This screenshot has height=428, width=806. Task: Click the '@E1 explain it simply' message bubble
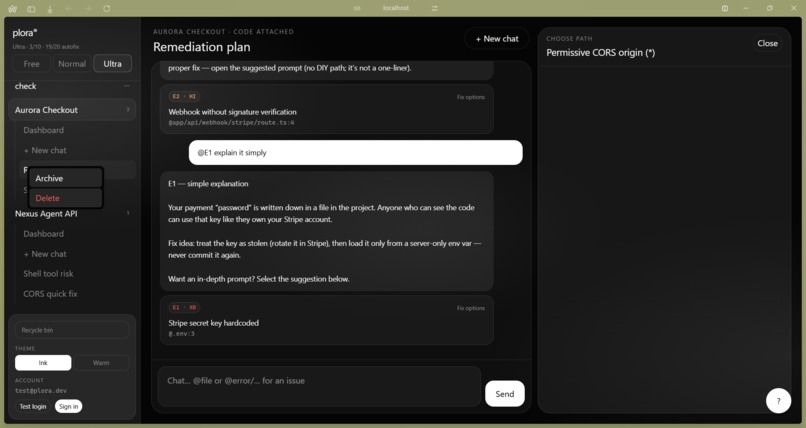tap(356, 153)
